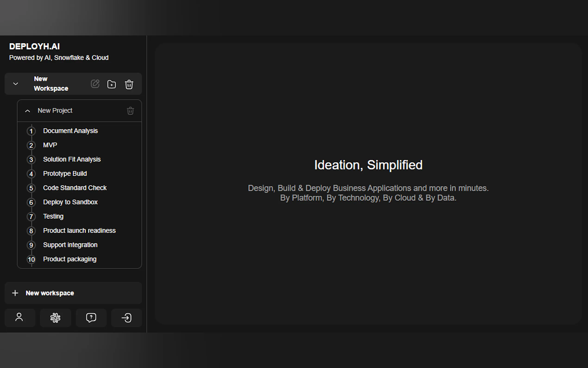The image size is (588, 368).
Task: Delete New Workspace using its trash icon
Action: [129, 84]
